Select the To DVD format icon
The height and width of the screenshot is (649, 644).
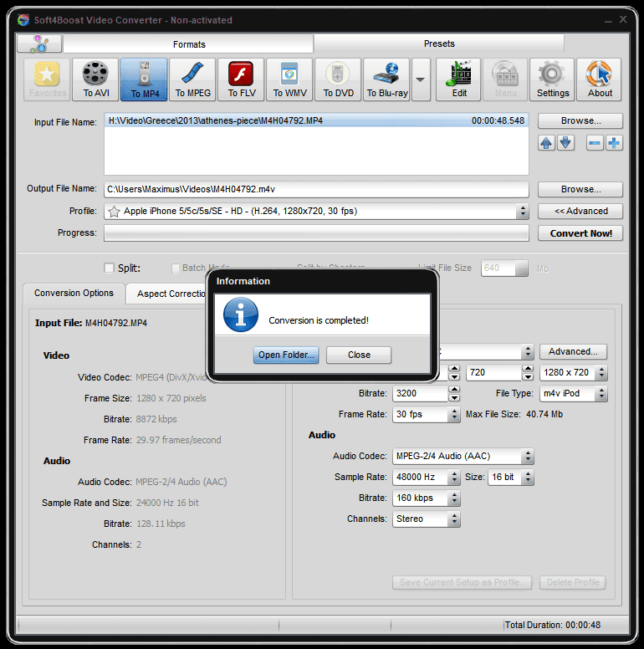pos(338,79)
